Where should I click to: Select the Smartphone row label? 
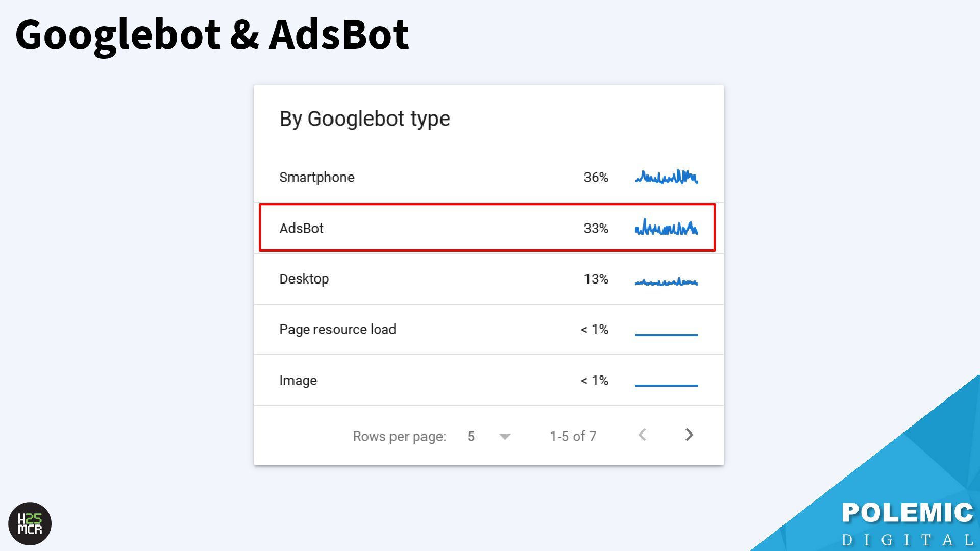pyautogui.click(x=316, y=178)
